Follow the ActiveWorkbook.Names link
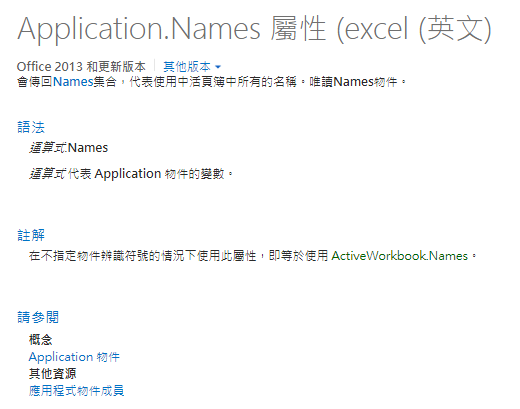Screen dimensions: 520x409 [399, 256]
